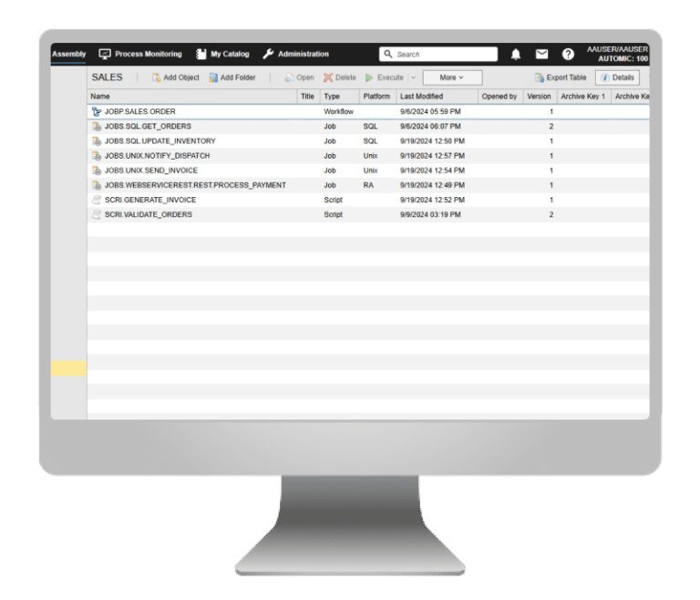
Task: Click the Administration wrench icon
Action: click(268, 54)
